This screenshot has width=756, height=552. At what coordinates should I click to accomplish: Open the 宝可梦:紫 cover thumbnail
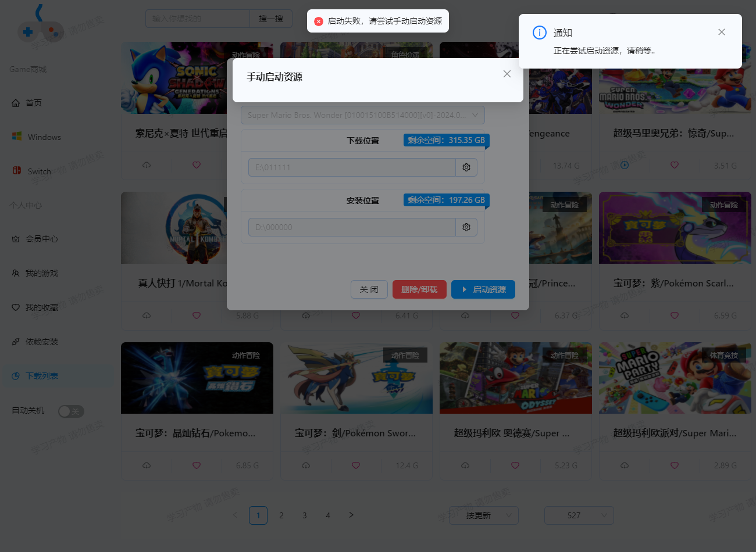(675, 228)
